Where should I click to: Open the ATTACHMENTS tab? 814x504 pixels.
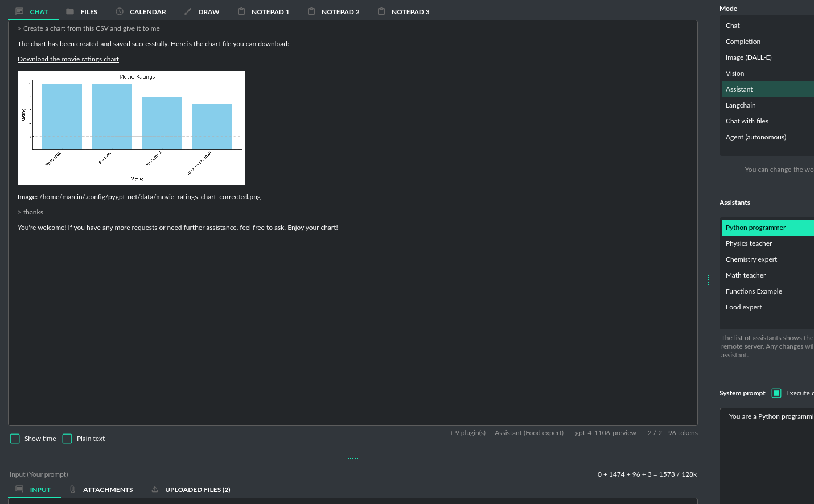108,489
